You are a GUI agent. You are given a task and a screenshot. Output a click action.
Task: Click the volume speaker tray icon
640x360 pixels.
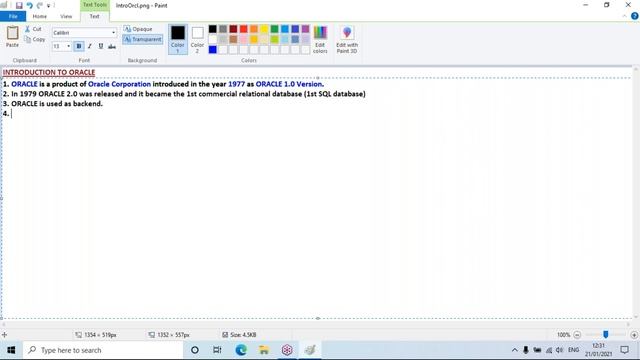coord(560,350)
